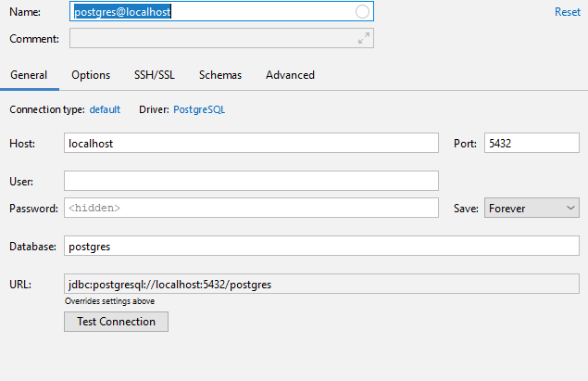This screenshot has width=588, height=381.
Task: Select the PostgreSQL driver link
Action: pyautogui.click(x=199, y=109)
